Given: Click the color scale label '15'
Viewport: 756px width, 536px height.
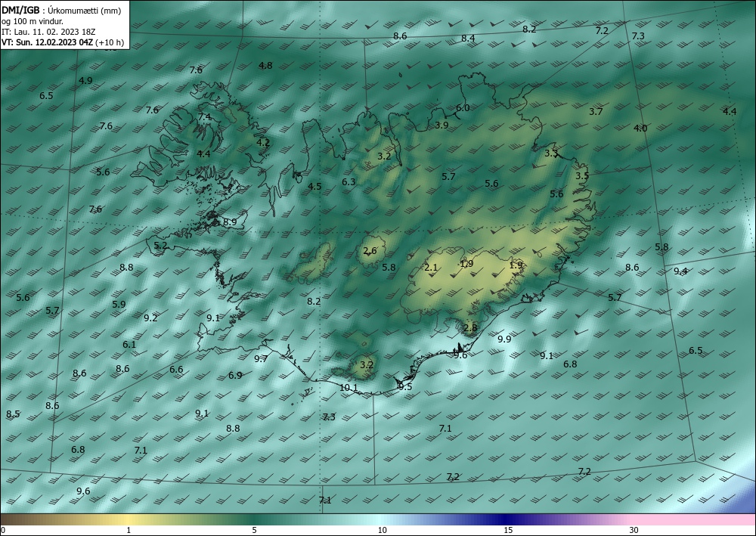Looking at the screenshot, I should click(508, 530).
